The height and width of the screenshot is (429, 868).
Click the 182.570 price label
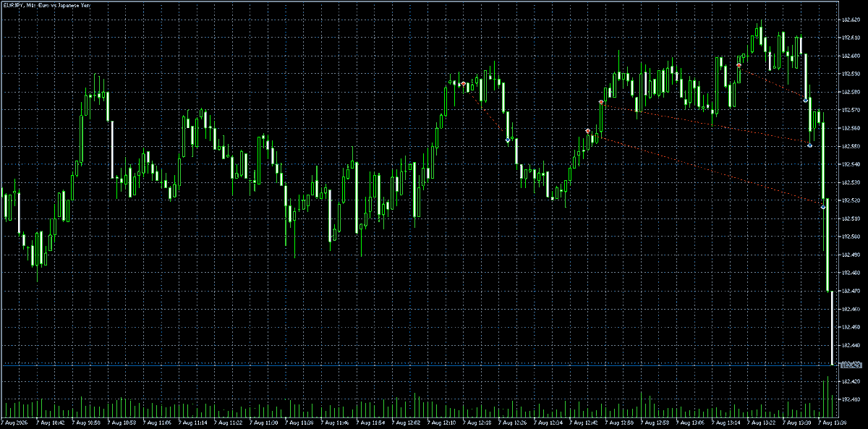pyautogui.click(x=850, y=110)
